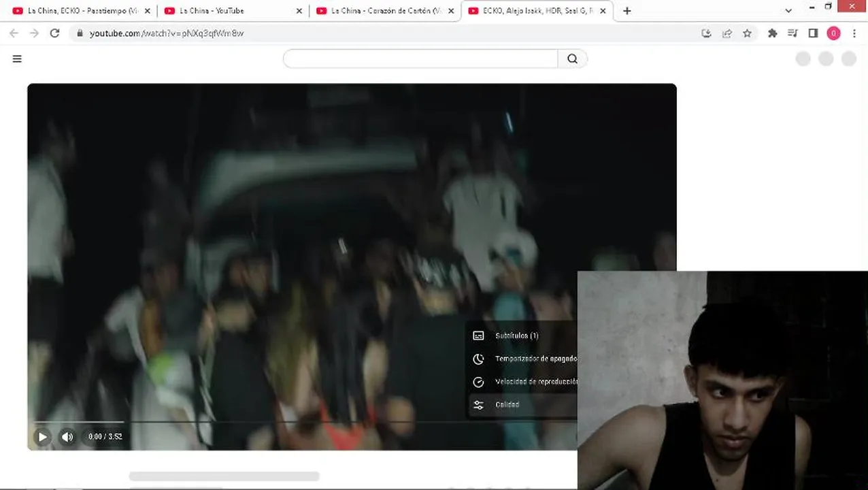Image resolution: width=868 pixels, height=490 pixels.
Task: Click the webcam overlay video
Action: (722, 380)
